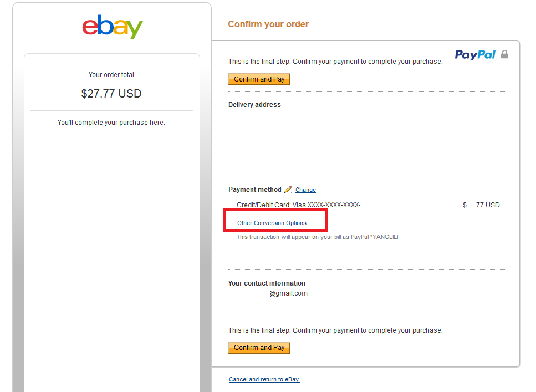Image resolution: width=536 pixels, height=392 pixels.
Task: Open Other Conversion Options link
Action: (x=272, y=223)
